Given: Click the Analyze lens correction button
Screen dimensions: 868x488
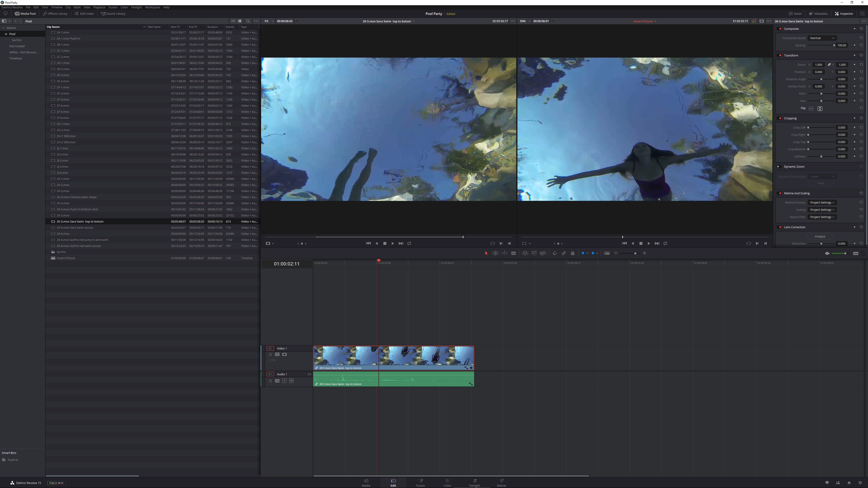Looking at the screenshot, I should pyautogui.click(x=820, y=236).
